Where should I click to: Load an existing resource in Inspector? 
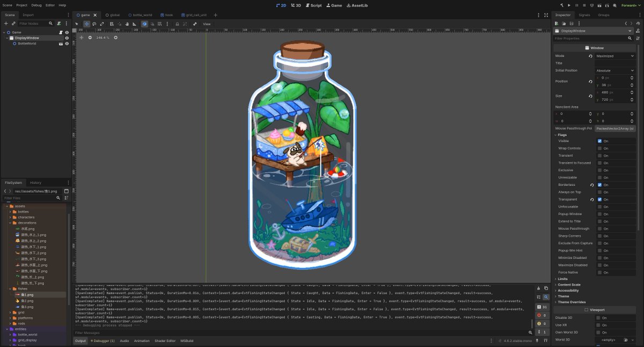tap(564, 23)
